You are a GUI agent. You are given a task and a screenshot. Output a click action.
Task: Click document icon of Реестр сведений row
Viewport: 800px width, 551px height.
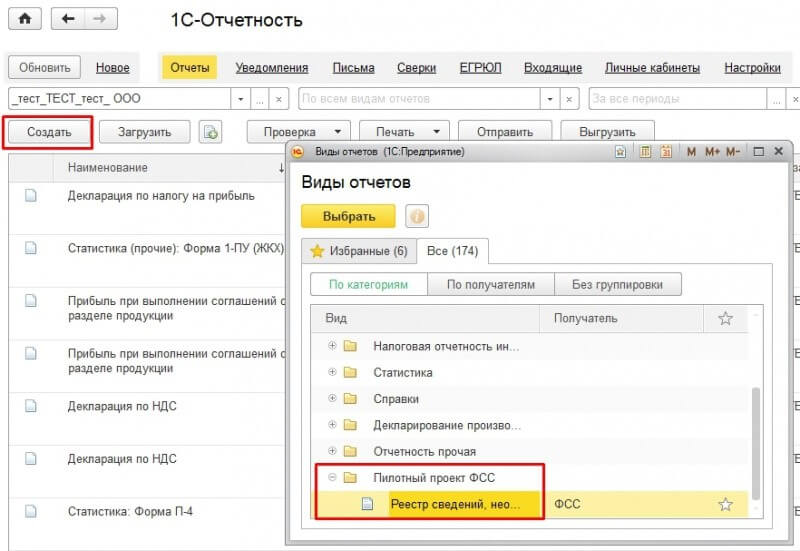pos(367,504)
